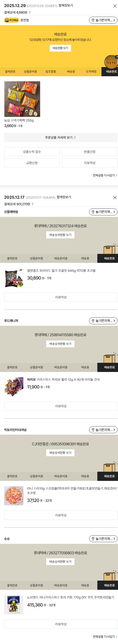Tap the round floating mascot icon
This screenshot has width=118, height=644.
[x=111, y=62]
